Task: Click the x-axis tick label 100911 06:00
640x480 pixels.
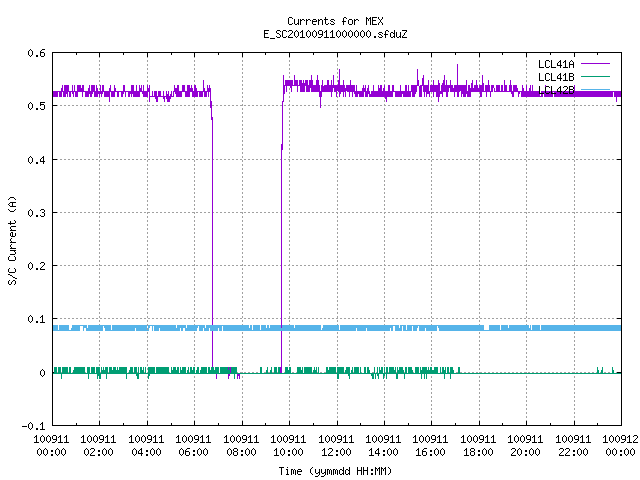Action: point(193,446)
